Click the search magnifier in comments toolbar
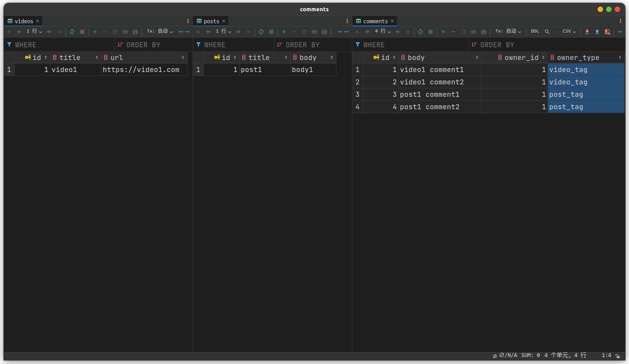This screenshot has width=629, height=364. click(547, 32)
